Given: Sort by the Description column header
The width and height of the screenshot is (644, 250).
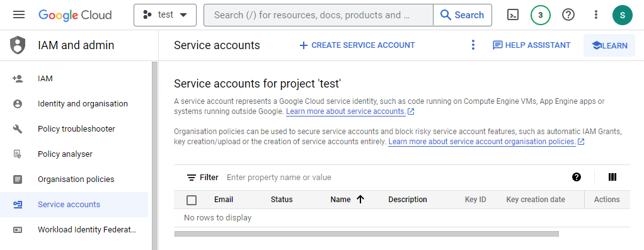Looking at the screenshot, I should pyautogui.click(x=408, y=200).
